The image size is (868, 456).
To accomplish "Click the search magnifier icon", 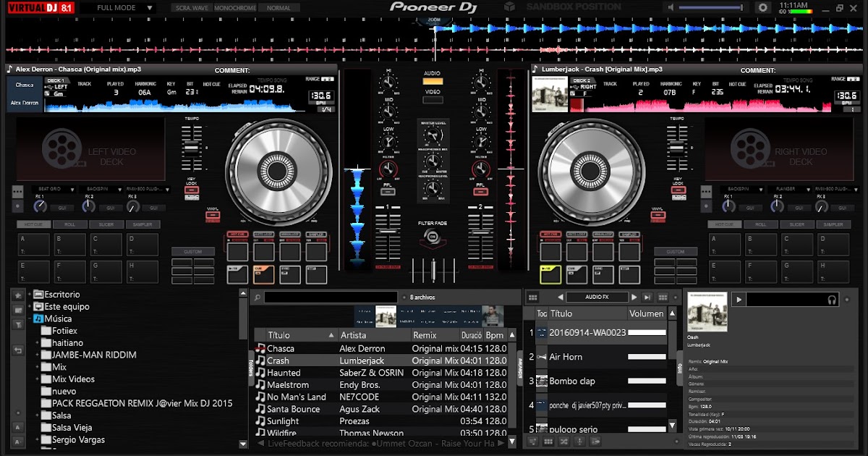I will point(257,297).
